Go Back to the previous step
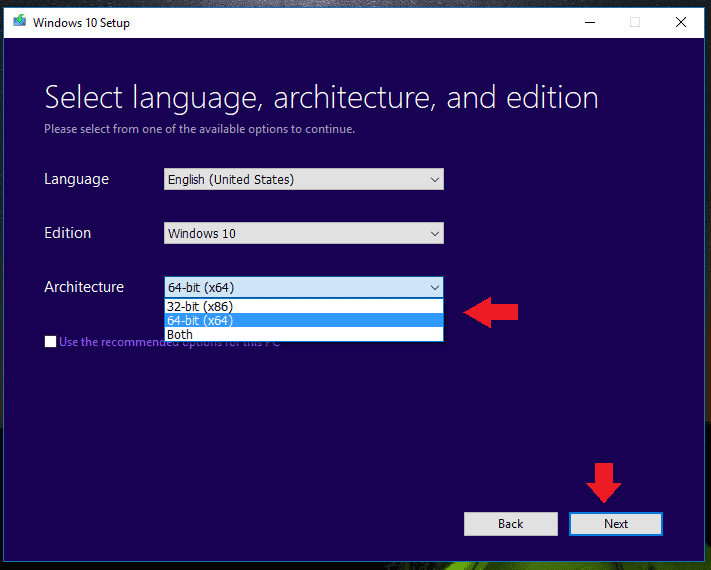The width and height of the screenshot is (711, 570). point(511,524)
